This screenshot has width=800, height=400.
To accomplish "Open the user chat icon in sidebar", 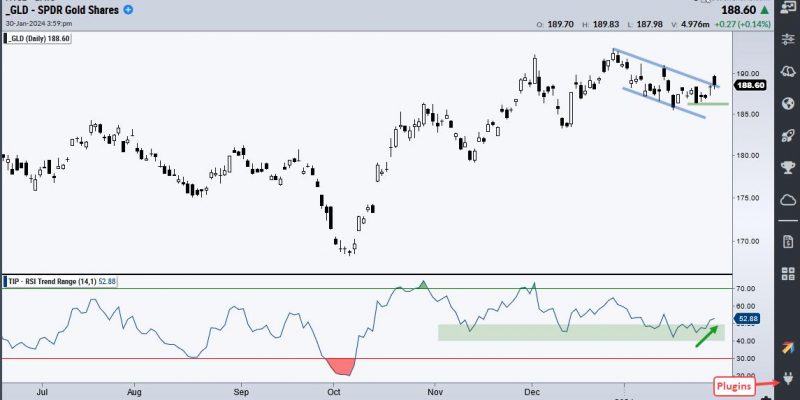I will pos(788,6).
